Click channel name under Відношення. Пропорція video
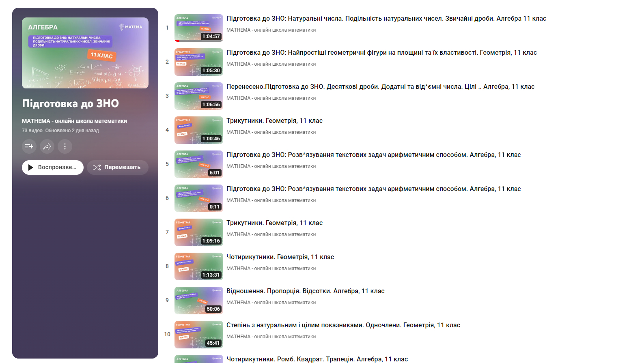The height and width of the screenshot is (363, 644). click(x=271, y=303)
